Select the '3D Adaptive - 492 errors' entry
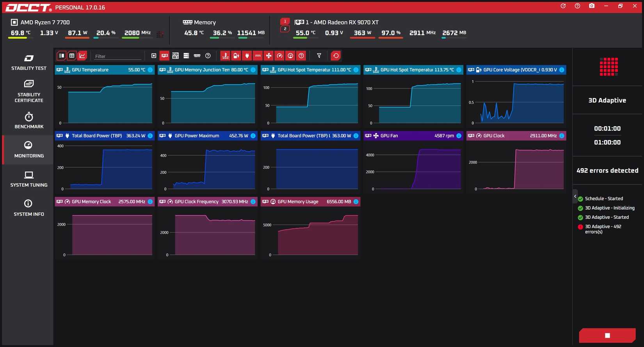The image size is (644, 347). (x=600, y=229)
